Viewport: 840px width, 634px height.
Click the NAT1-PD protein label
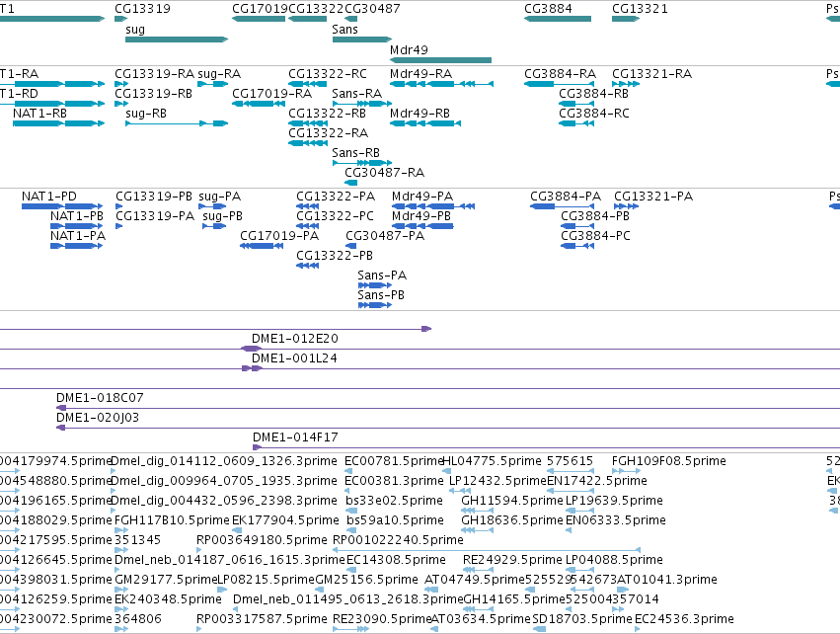(49, 197)
